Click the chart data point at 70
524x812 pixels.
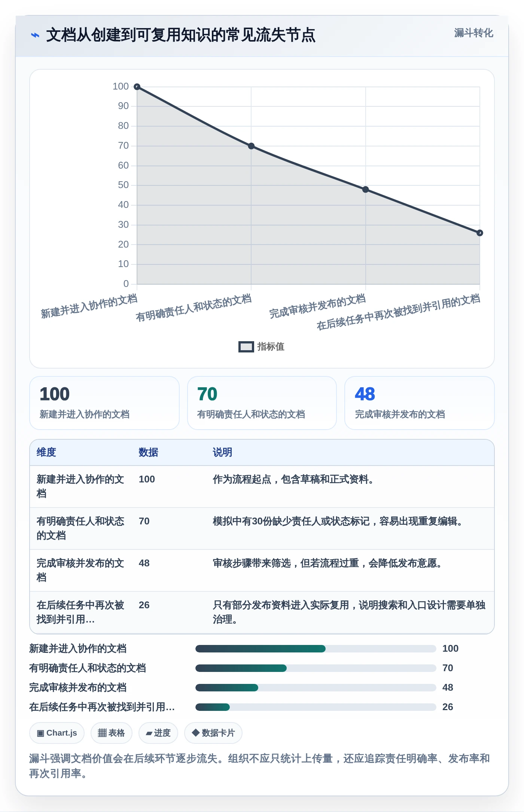tap(251, 146)
